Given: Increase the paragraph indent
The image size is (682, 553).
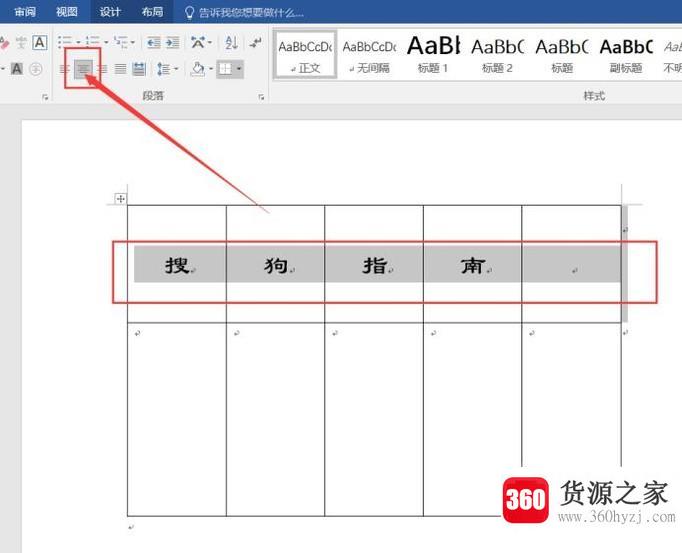Looking at the screenshot, I should click(172, 43).
